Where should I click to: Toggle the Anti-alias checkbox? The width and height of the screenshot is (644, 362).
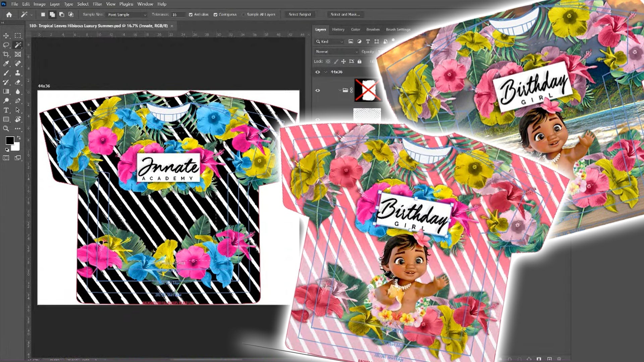191,14
